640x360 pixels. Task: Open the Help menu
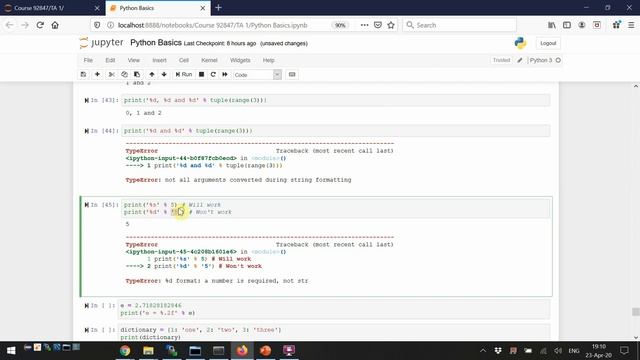point(269,60)
